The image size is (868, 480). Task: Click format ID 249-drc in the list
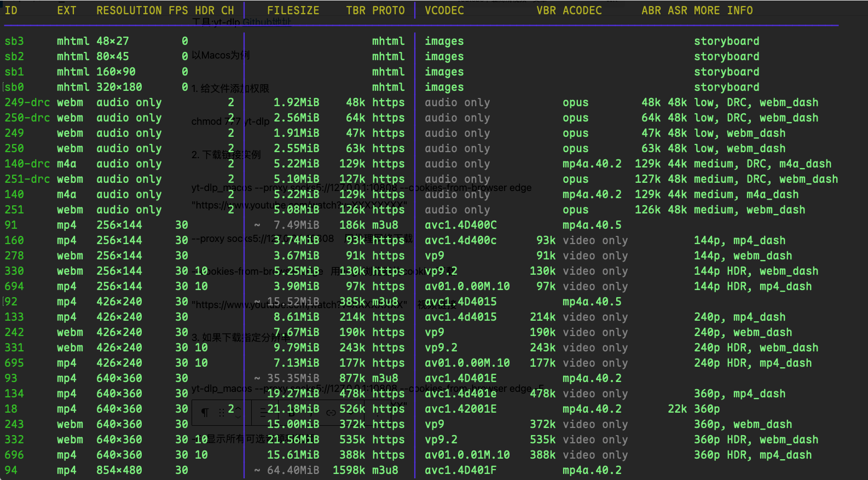(27, 102)
